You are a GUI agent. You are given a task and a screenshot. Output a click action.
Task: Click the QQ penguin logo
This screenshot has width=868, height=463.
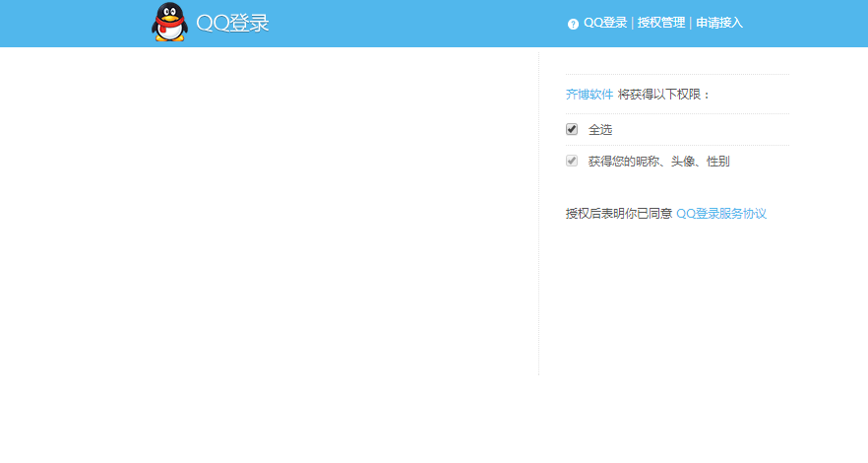click(169, 23)
